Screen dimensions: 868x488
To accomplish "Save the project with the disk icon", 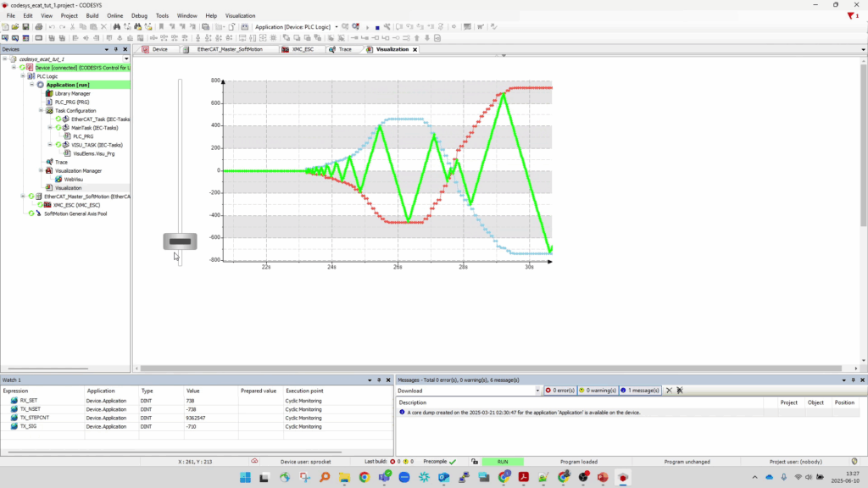I will click(25, 26).
